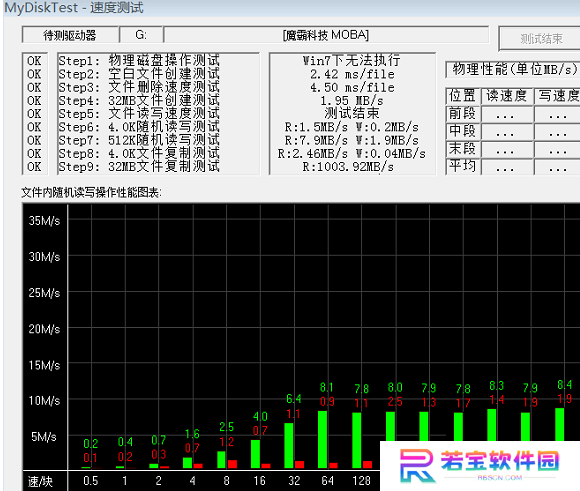
Task: Click the 物理性能(单位MB/s) header
Action: pos(514,69)
